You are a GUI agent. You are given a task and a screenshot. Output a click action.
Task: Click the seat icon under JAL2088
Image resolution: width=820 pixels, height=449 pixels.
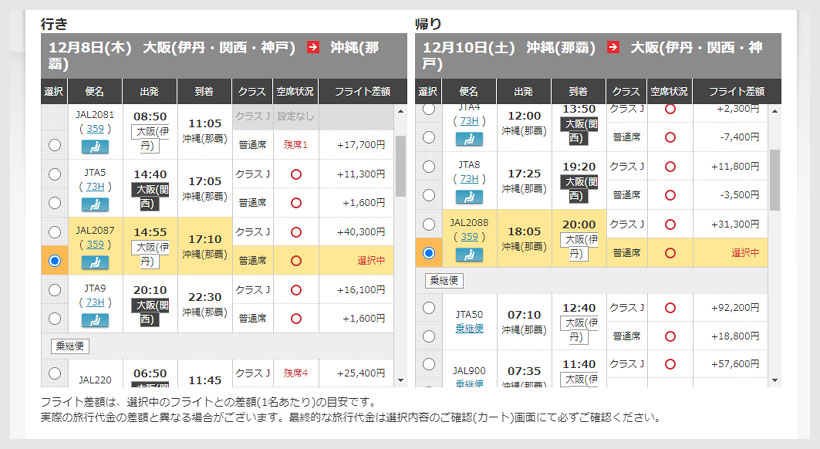(x=469, y=255)
